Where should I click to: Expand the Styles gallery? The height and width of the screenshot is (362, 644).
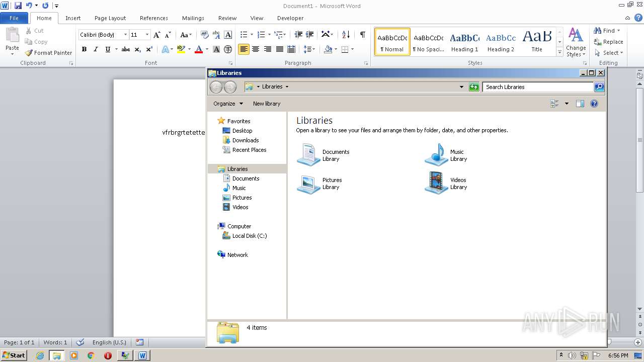(559, 52)
